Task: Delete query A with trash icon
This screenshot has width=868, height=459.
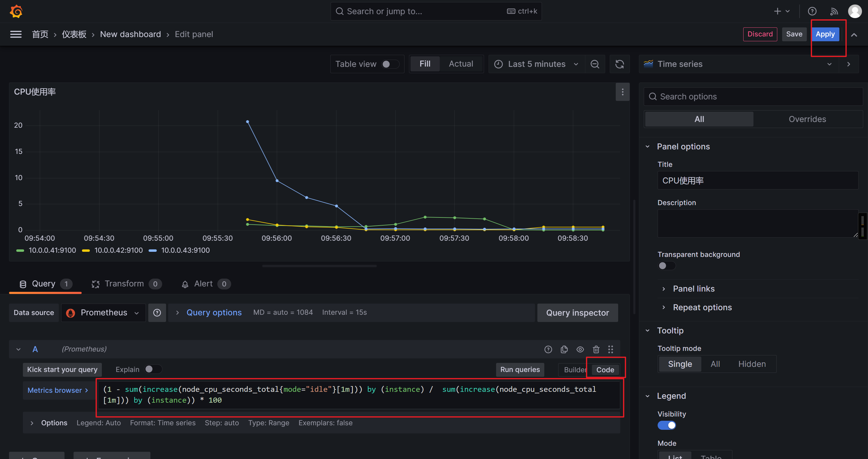Action: click(596, 349)
